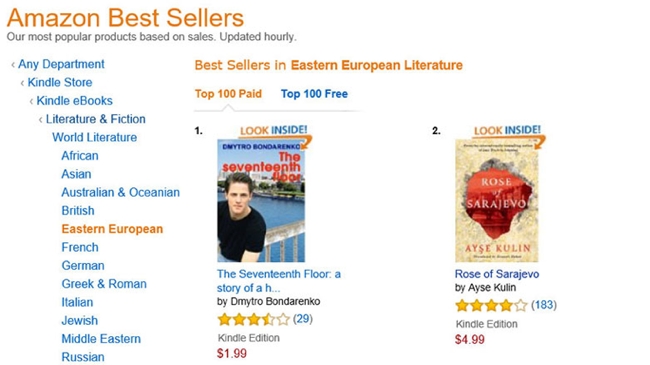Go up to Kindle eBooks category

75,101
